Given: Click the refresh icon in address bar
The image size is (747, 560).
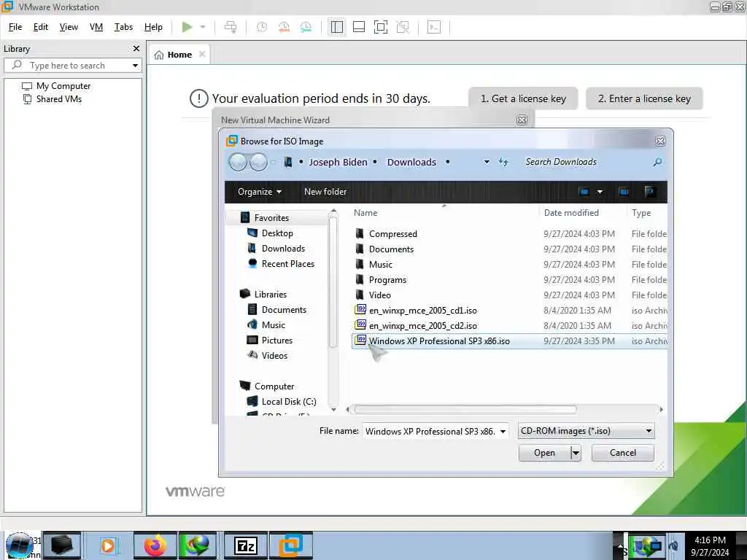Looking at the screenshot, I should click(x=503, y=162).
